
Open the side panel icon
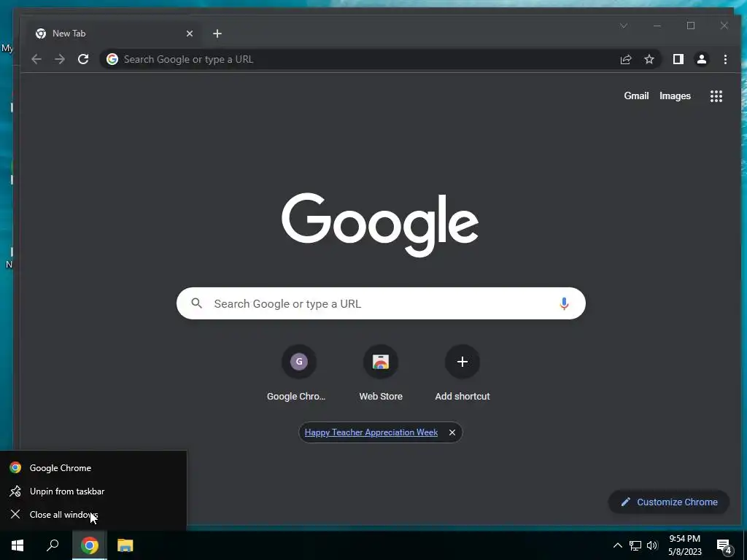coord(678,59)
